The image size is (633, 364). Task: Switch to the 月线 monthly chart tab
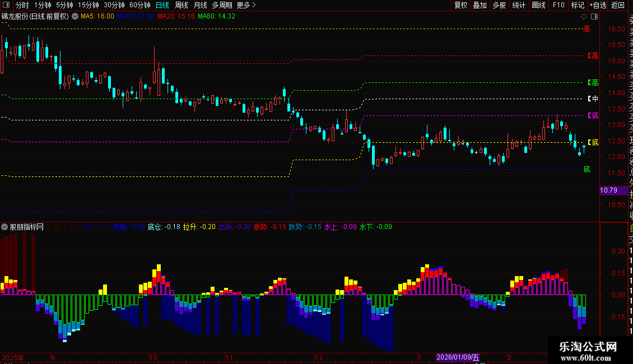click(x=200, y=5)
